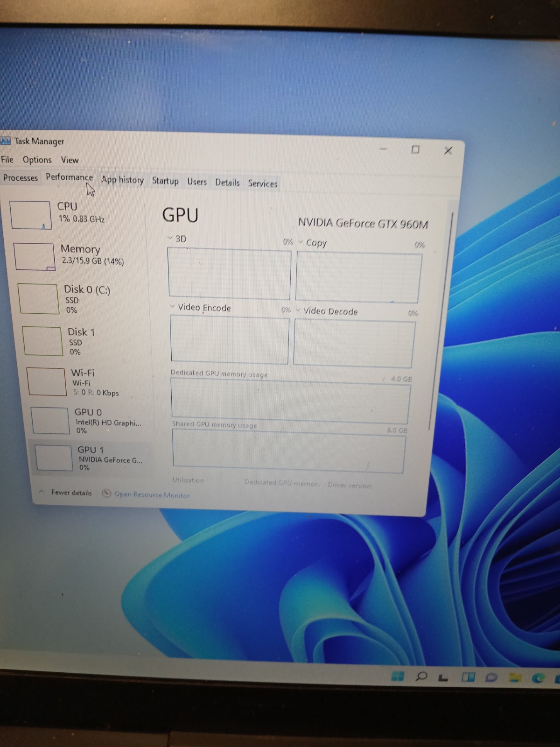The image size is (560, 747).
Task: Click the 4.0 GB dedicated memory value
Action: pos(401,379)
